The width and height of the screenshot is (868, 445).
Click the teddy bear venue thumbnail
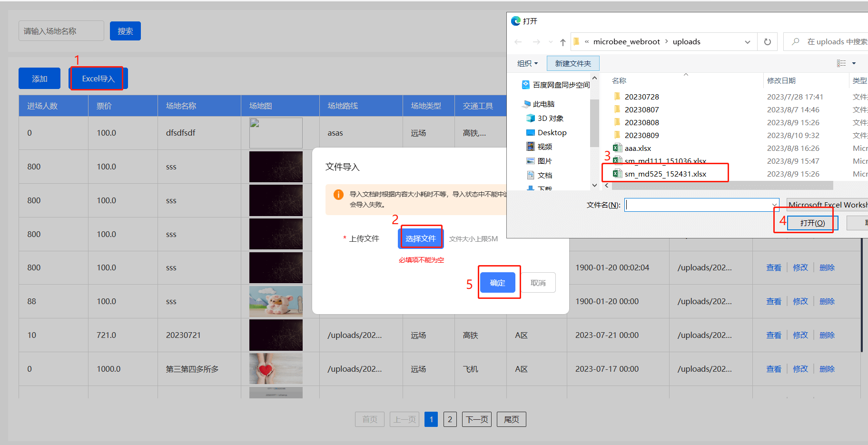[x=276, y=302]
